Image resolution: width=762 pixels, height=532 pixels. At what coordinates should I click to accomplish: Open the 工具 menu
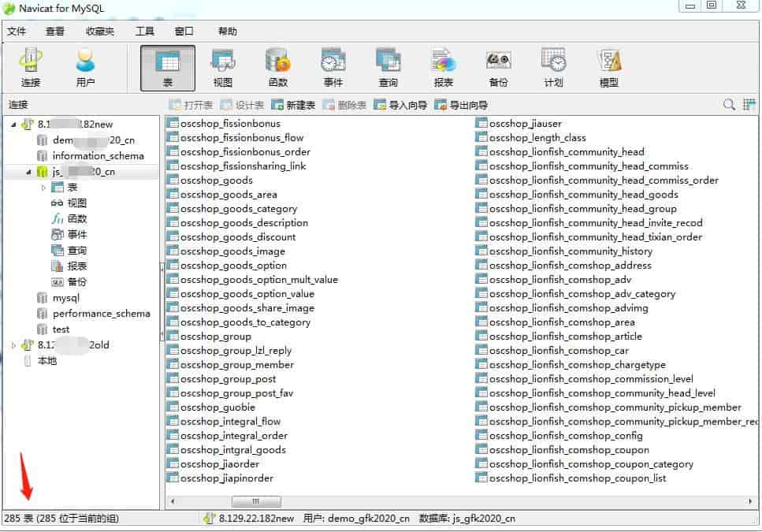[x=145, y=32]
